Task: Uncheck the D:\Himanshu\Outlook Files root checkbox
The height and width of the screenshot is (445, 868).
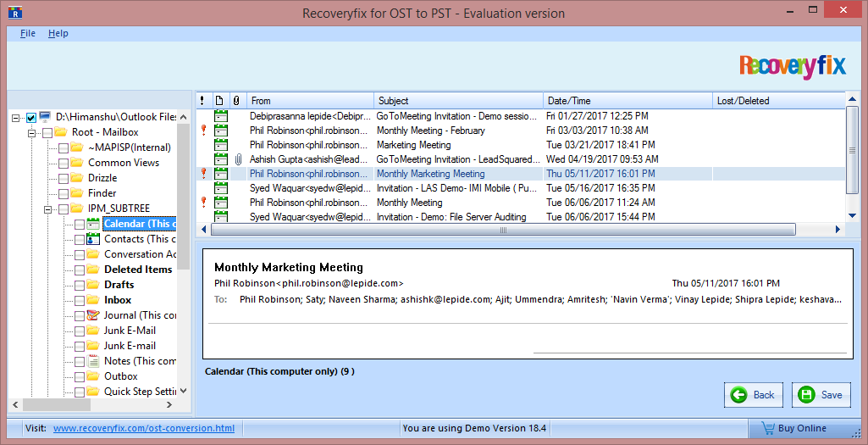Action: coord(31,118)
